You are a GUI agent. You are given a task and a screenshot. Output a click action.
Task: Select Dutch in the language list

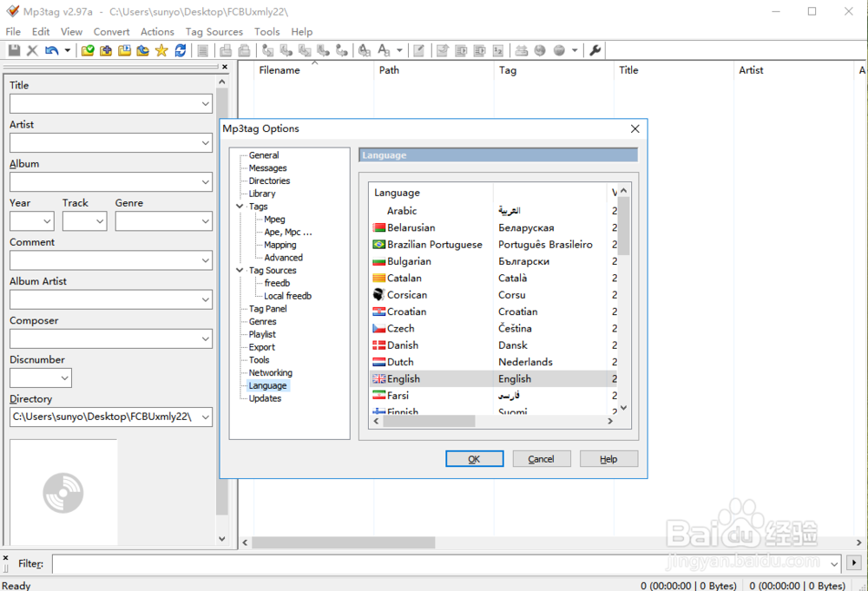click(494, 362)
